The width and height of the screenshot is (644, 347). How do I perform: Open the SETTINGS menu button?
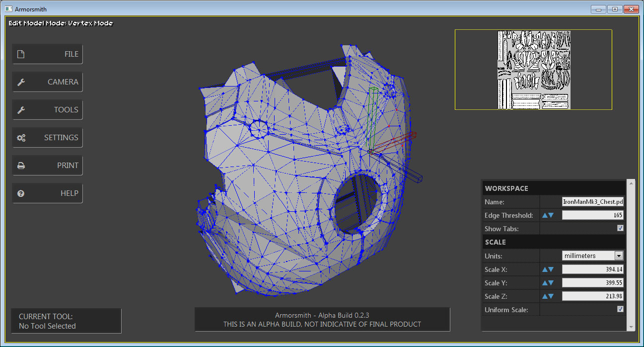pyautogui.click(x=48, y=138)
